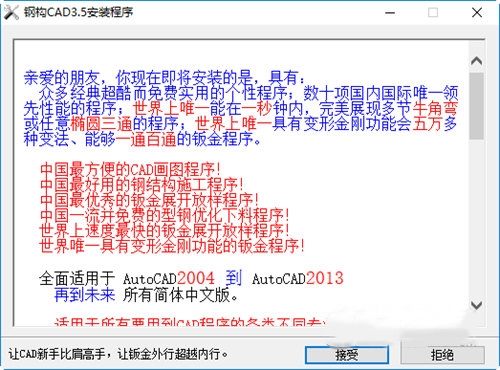This screenshot has height=370, width=500.
Task: Click the vertical scrollbar thumb
Action: 477,106
